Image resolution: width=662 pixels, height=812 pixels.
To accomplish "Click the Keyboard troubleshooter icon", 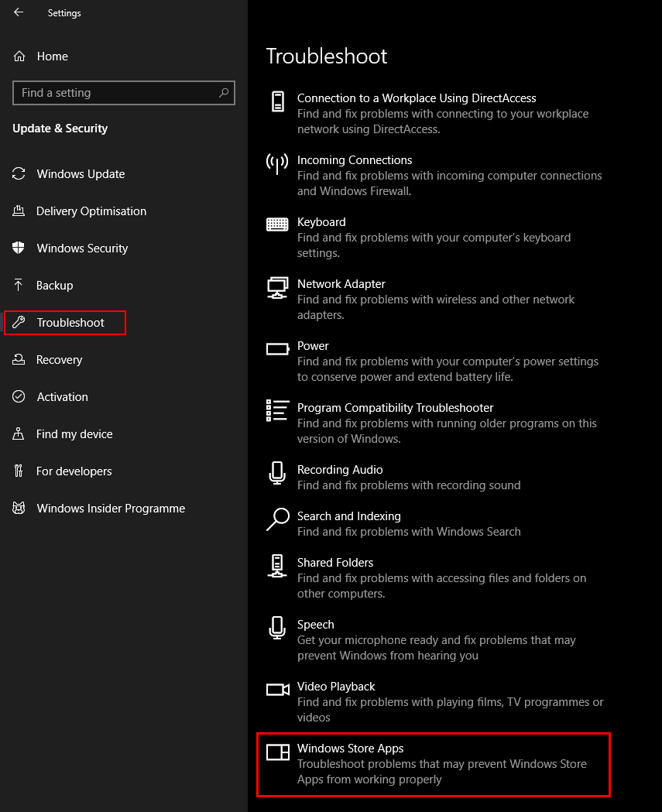I will [277, 224].
